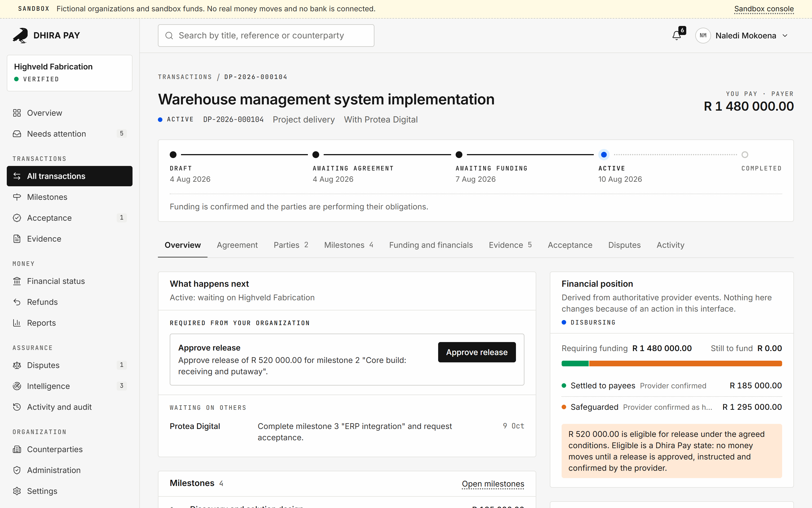This screenshot has height=508, width=812.
Task: Open the Evidence tab with count 5
Action: [510, 245]
